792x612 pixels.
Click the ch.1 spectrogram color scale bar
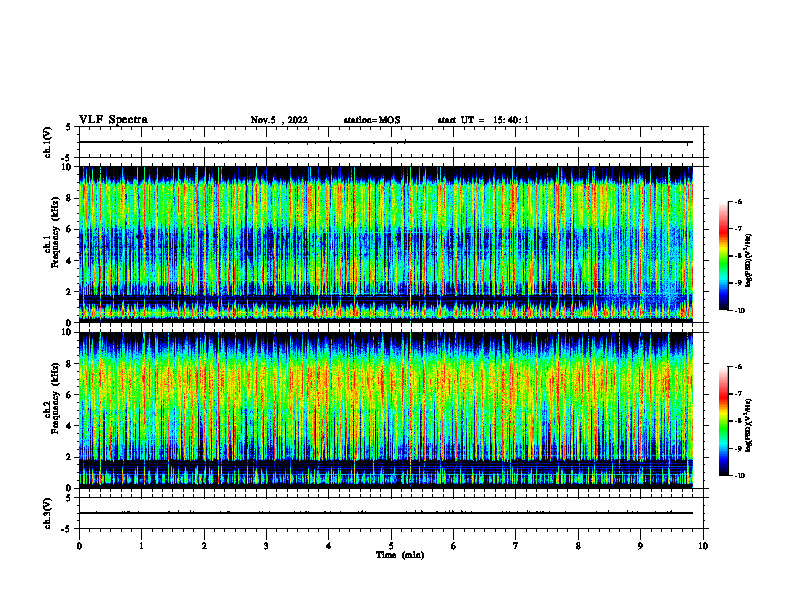723,256
